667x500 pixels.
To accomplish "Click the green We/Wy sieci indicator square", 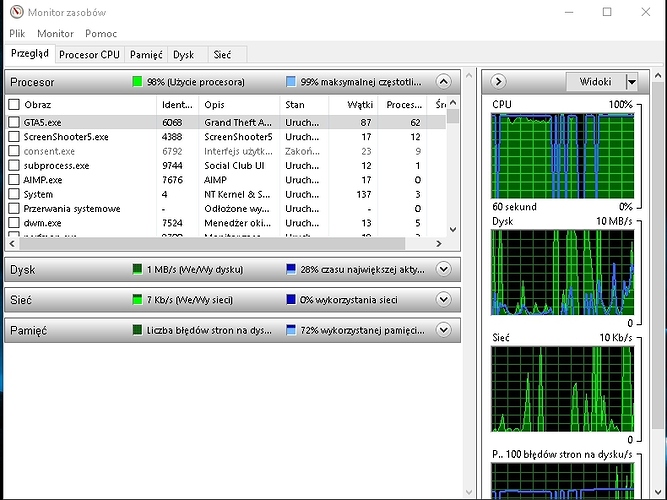I will tap(137, 299).
